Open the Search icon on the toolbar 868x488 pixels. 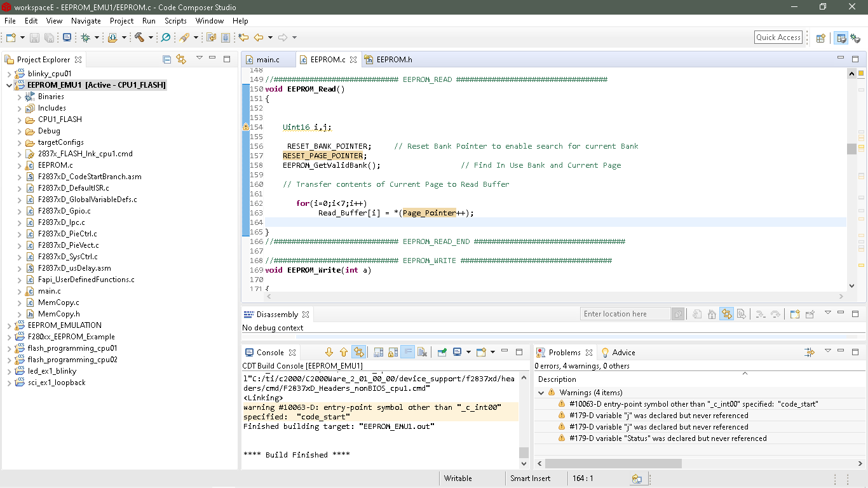165,37
